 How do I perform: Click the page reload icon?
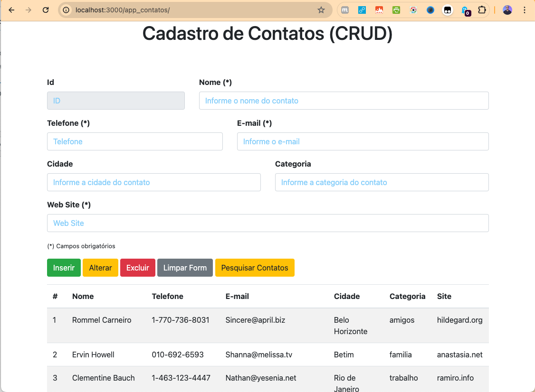[x=46, y=9]
